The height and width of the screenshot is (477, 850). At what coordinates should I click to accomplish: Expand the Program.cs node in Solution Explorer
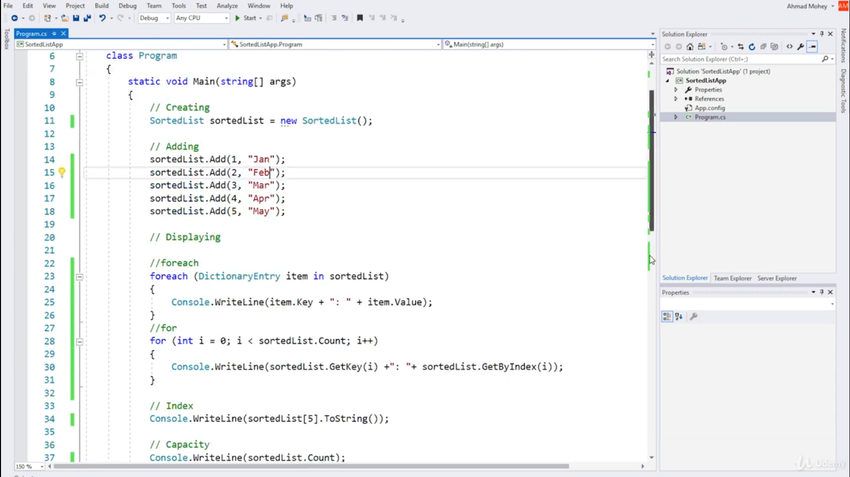(676, 117)
